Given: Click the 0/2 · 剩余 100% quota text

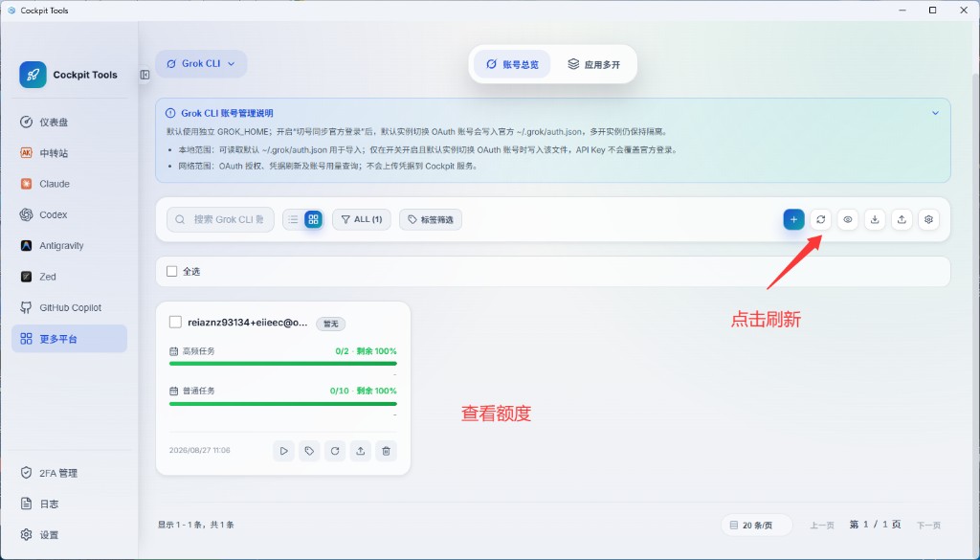Looking at the screenshot, I should (366, 351).
